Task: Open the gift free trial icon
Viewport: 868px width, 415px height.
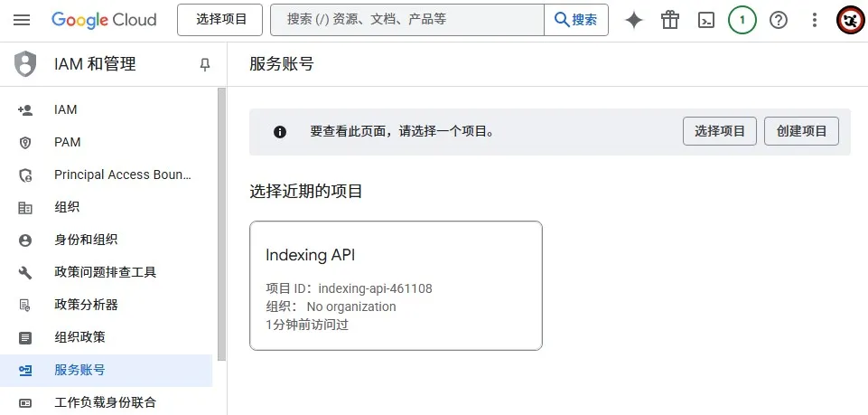Action: [670, 21]
